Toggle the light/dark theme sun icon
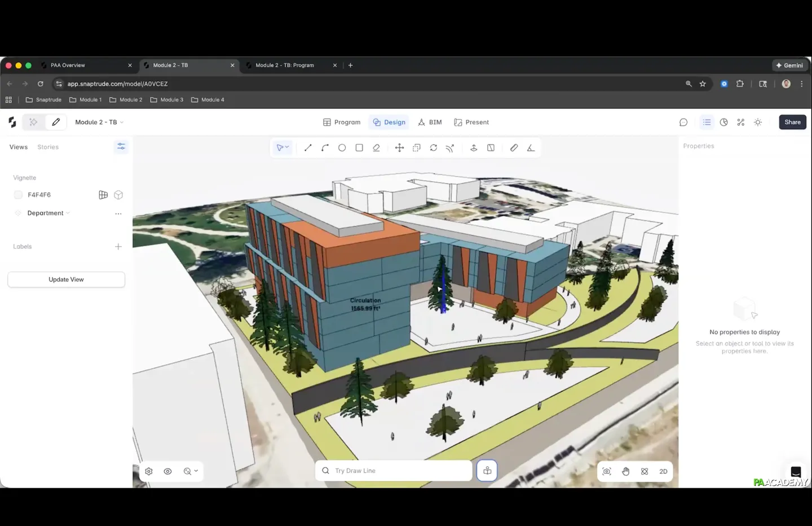This screenshot has width=812, height=526. click(758, 122)
